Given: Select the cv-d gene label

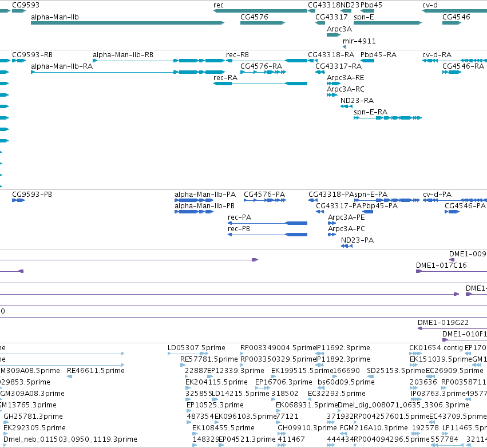Looking at the screenshot, I should [430, 5].
